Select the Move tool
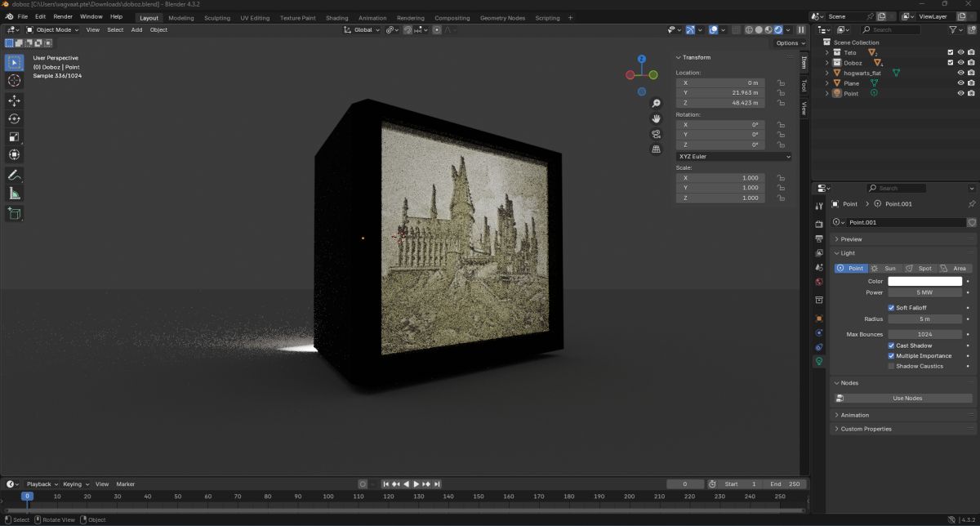The image size is (980, 526). click(14, 100)
